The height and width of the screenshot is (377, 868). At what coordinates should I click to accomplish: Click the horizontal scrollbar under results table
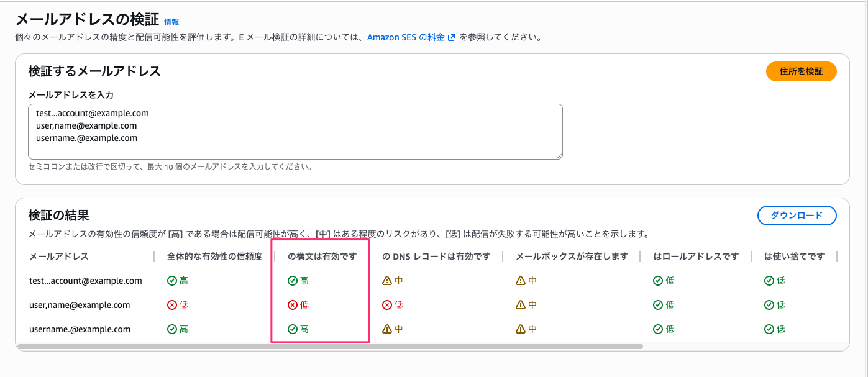(x=329, y=347)
